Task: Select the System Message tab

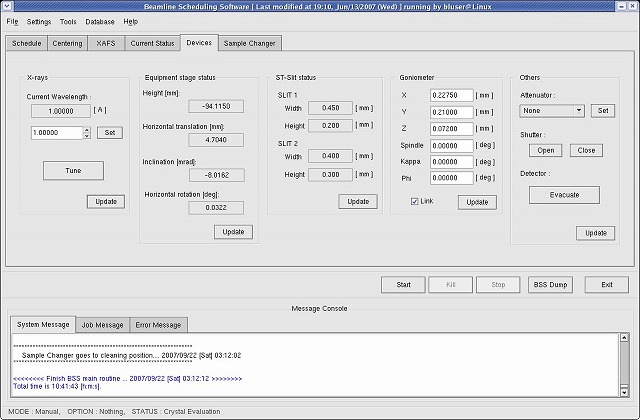Action: click(x=43, y=324)
